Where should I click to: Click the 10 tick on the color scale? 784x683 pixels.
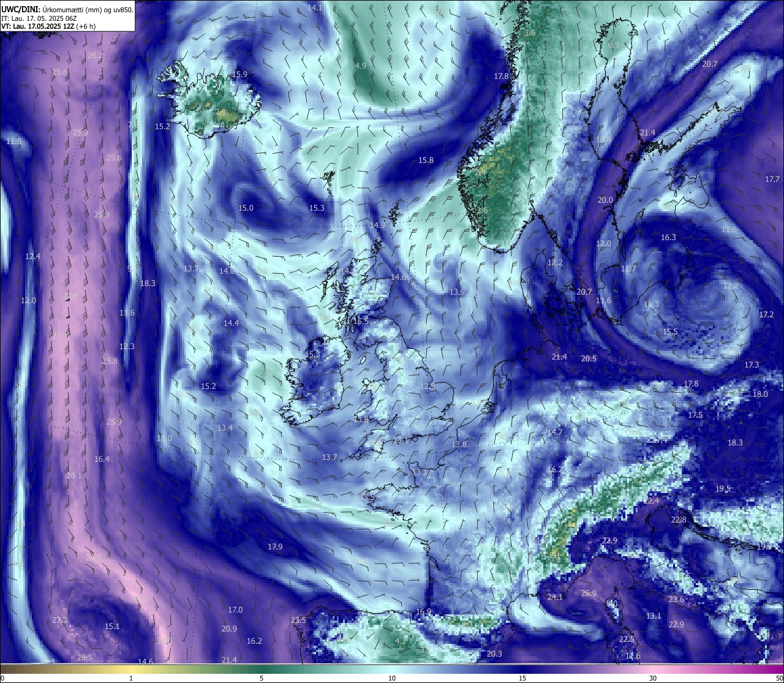[x=392, y=678]
